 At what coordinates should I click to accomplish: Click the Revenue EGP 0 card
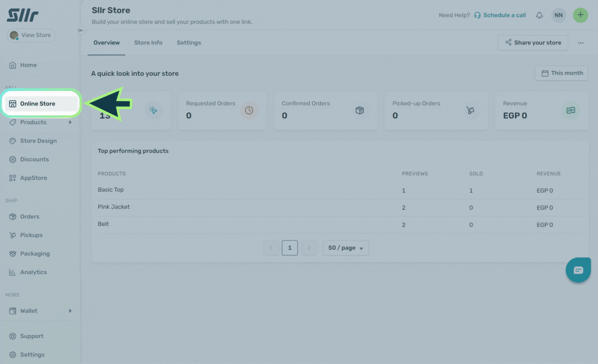(541, 110)
